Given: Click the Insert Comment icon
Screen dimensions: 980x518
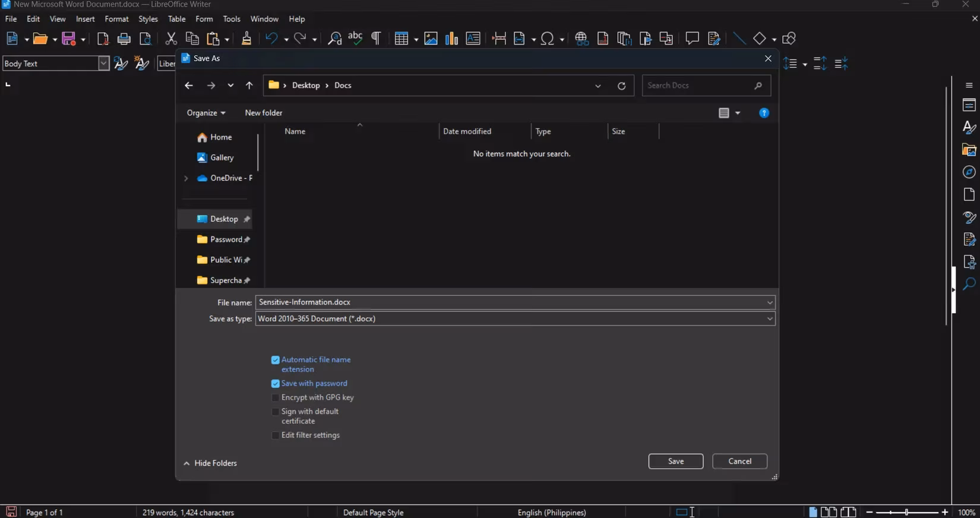Looking at the screenshot, I should pyautogui.click(x=692, y=39).
